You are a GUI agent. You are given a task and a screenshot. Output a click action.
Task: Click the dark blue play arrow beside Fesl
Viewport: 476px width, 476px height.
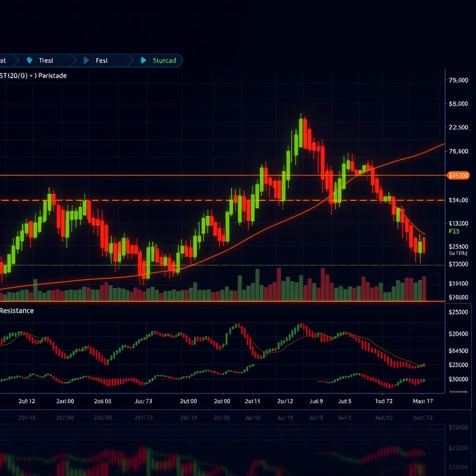tap(86, 60)
